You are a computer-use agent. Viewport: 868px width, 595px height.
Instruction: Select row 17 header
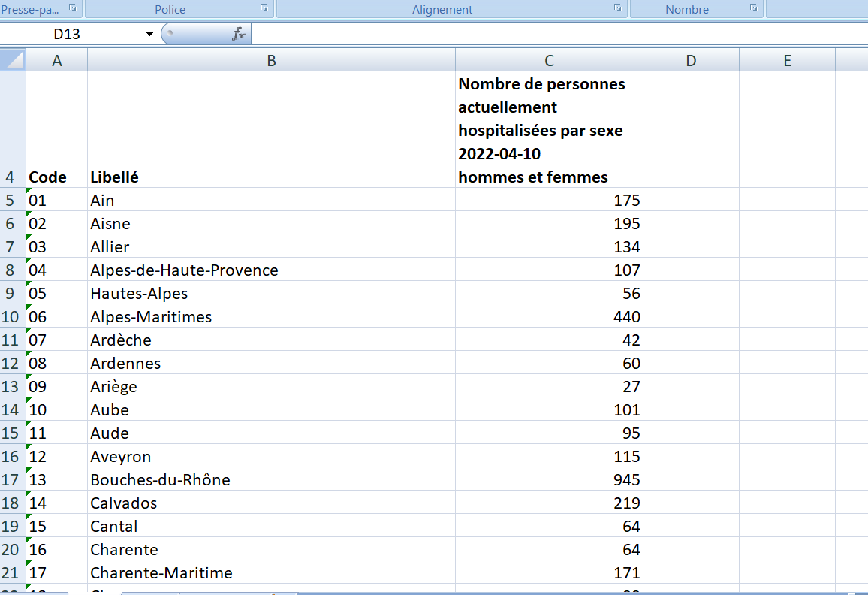tap(13, 479)
